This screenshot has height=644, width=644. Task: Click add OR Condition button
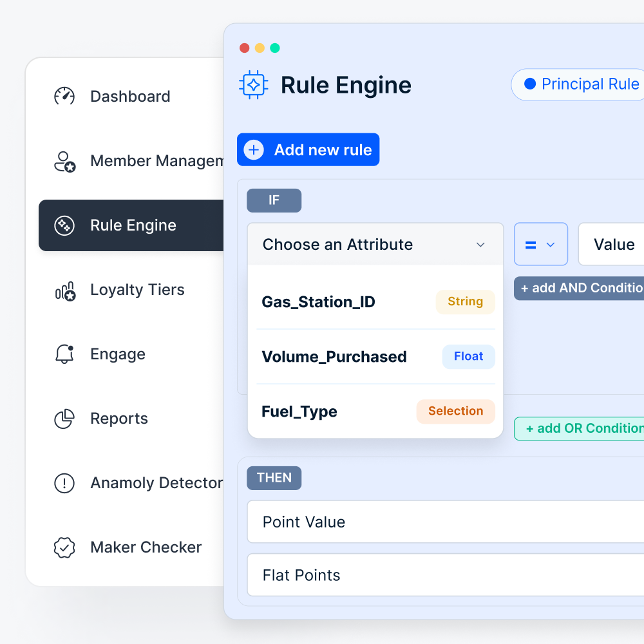click(x=579, y=429)
